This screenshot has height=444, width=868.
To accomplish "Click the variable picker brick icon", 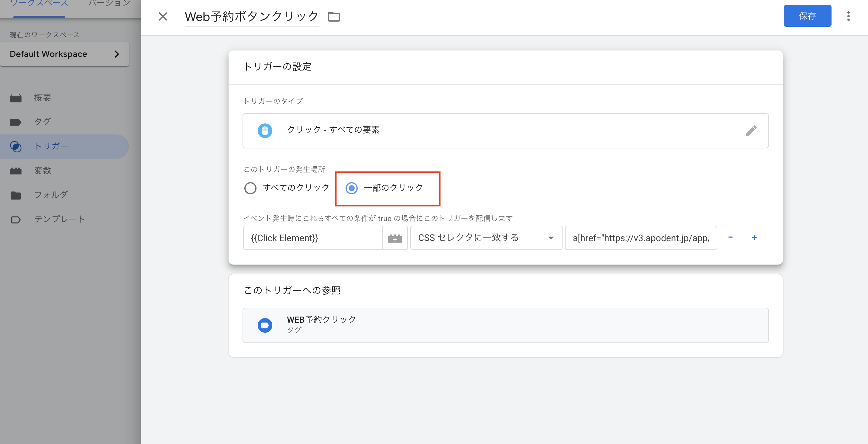I will pos(395,238).
